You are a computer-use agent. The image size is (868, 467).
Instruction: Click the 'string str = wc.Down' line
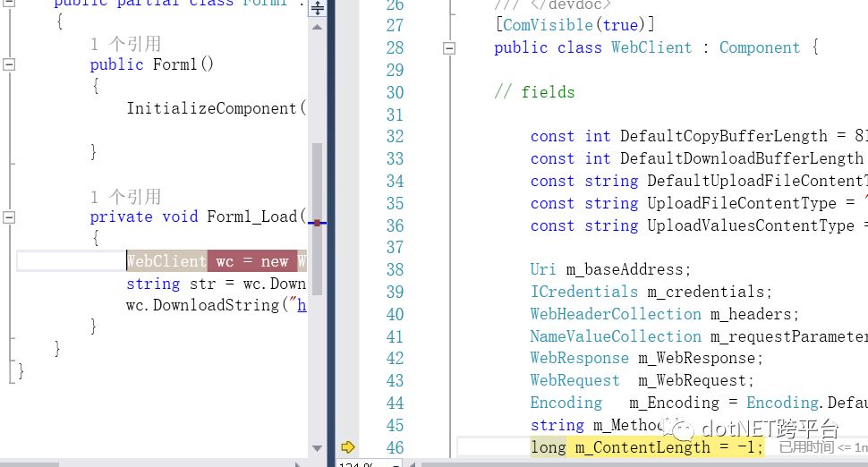click(216, 284)
